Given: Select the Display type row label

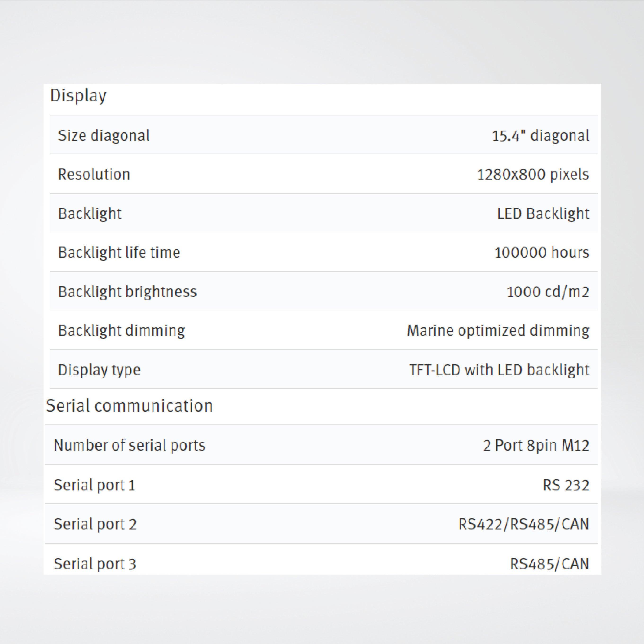Looking at the screenshot, I should [99, 370].
